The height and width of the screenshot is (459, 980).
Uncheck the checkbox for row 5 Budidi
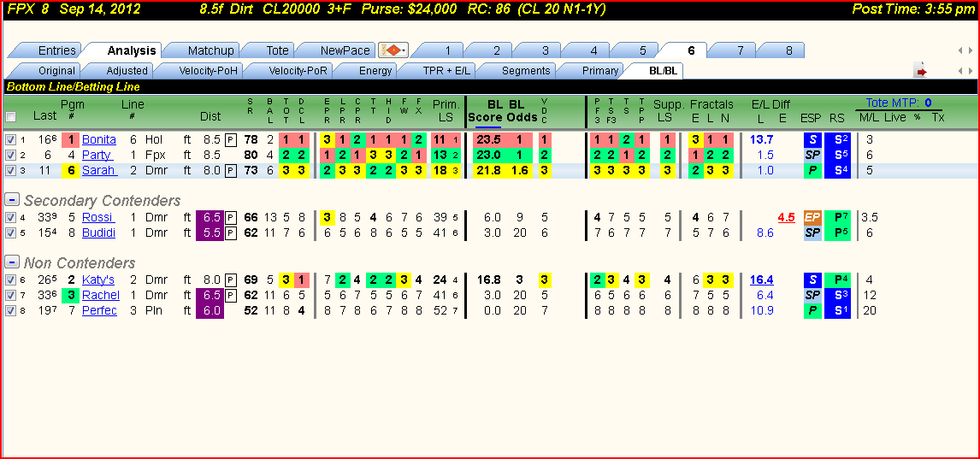click(10, 233)
